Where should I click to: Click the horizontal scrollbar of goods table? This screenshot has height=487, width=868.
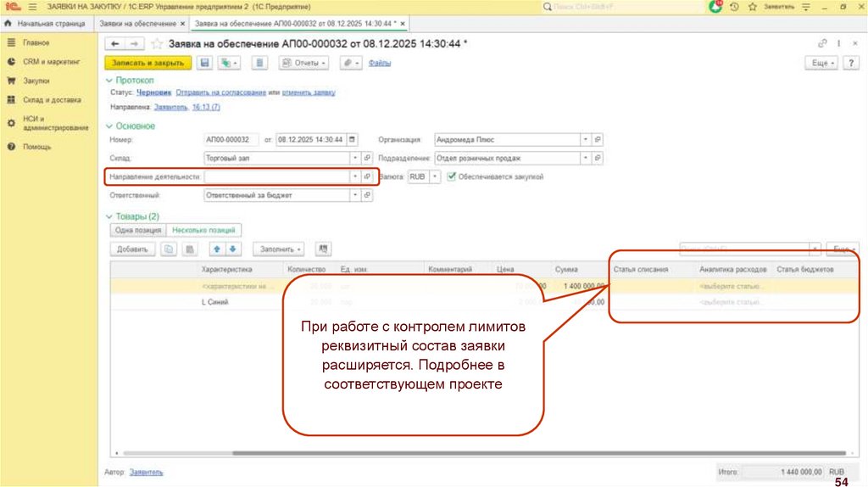click(538, 453)
